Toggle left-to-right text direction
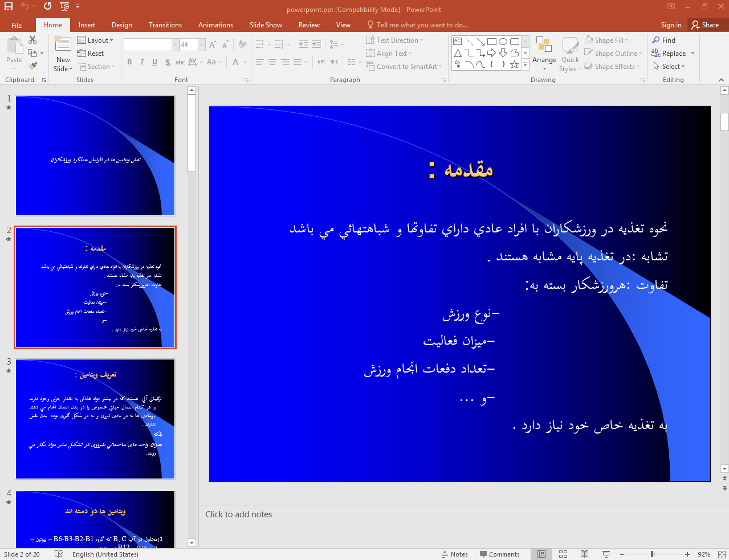Viewport: 729px width, 560px height. coord(321,62)
